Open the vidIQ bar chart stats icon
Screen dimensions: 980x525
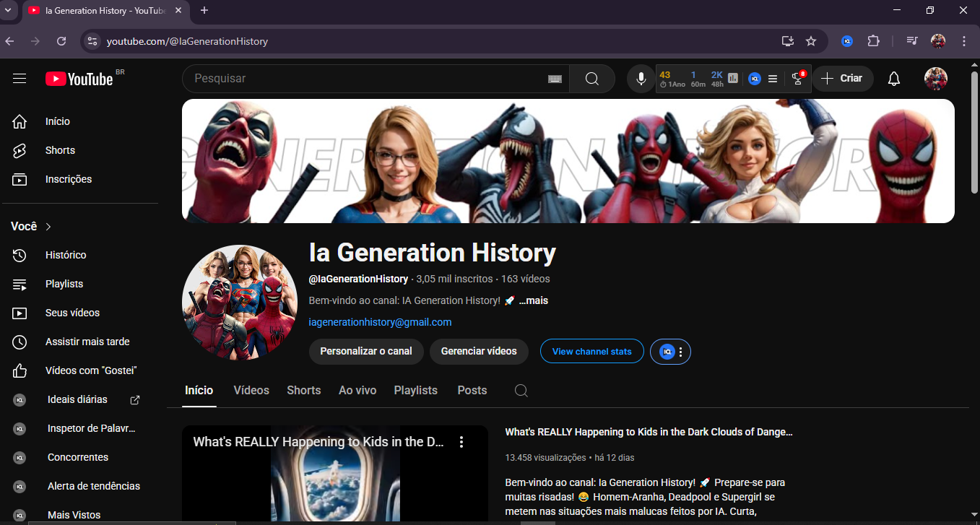tap(733, 79)
